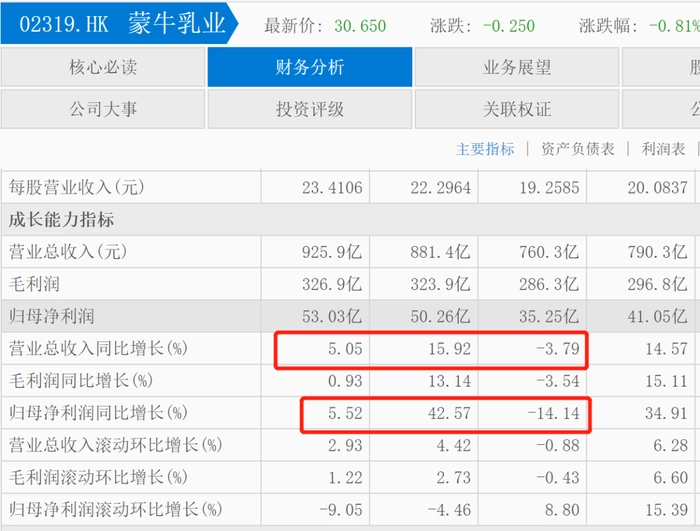This screenshot has height=531, width=700.
Task: Go to the 投资评级 tab
Action: click(x=309, y=109)
